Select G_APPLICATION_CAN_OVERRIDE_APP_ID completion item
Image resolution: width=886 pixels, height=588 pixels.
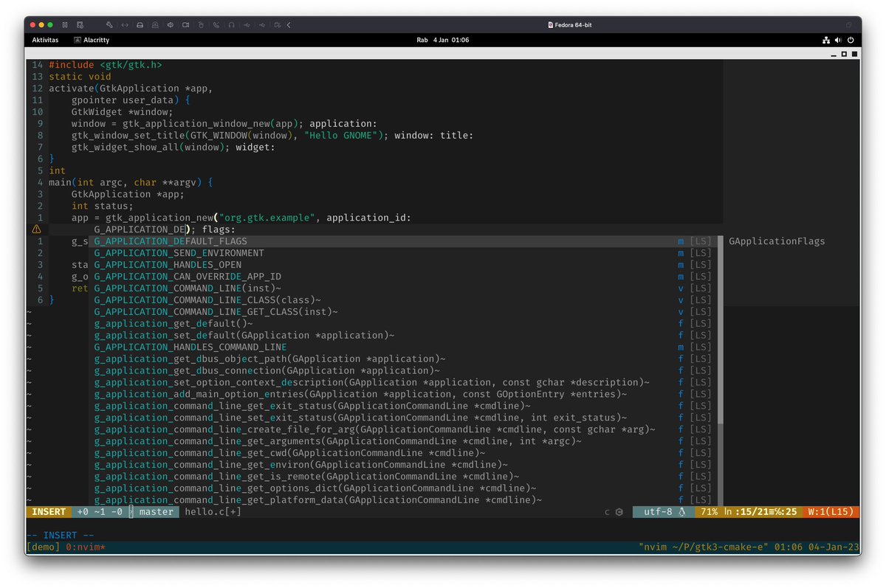pyautogui.click(x=403, y=277)
